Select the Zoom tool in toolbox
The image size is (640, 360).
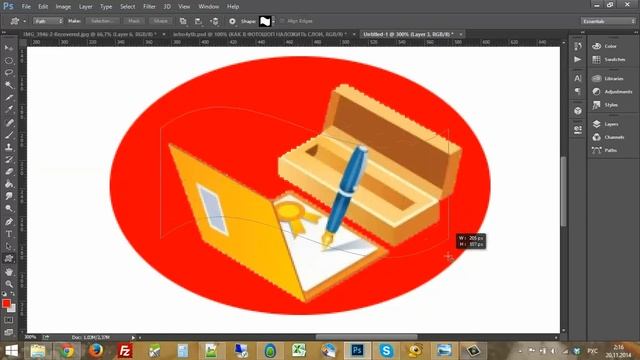[x=9, y=284]
